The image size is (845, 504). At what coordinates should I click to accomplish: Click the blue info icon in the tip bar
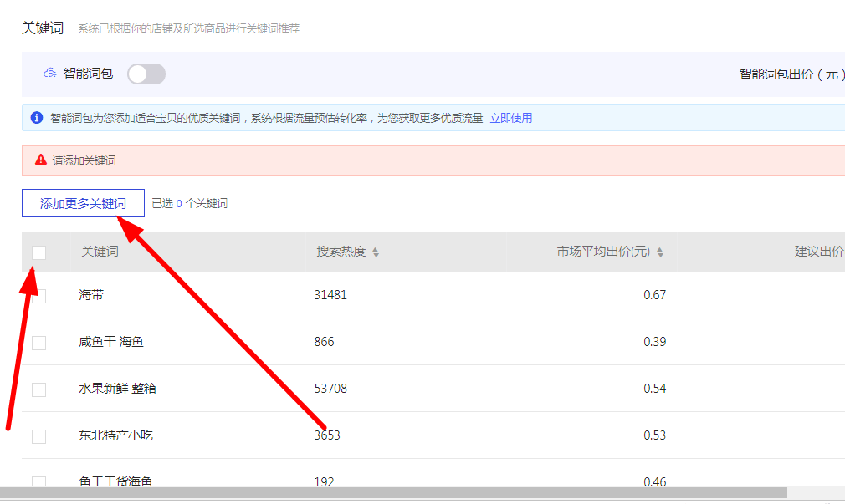point(37,117)
